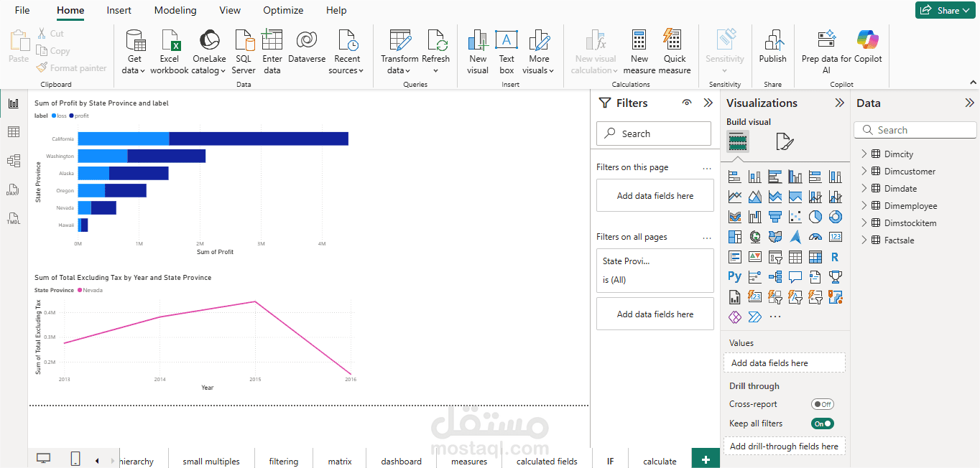The width and height of the screenshot is (980, 468).
Task: Open Report view in left sidebar
Action: tap(14, 103)
